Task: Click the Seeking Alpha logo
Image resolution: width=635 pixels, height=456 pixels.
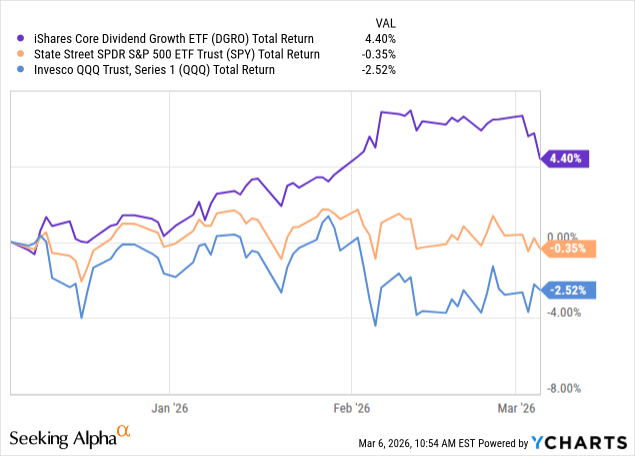Action: click(x=62, y=438)
